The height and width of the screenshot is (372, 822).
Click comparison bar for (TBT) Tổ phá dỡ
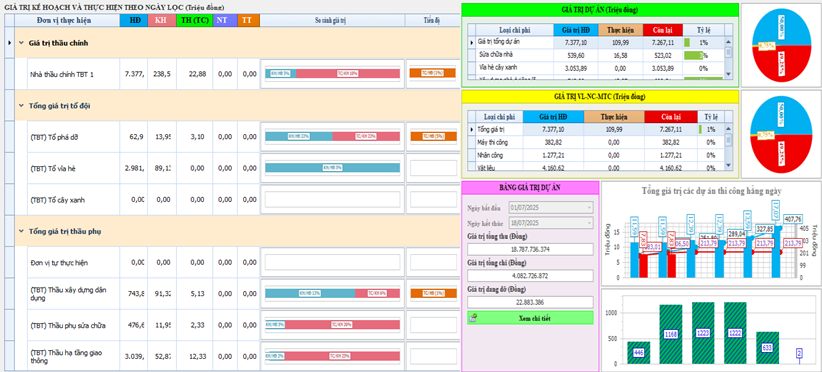(x=332, y=136)
